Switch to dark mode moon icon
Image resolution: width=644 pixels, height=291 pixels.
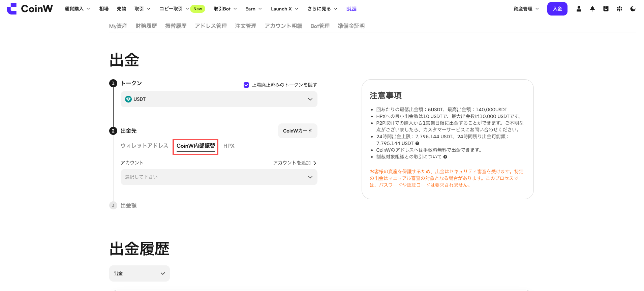pyautogui.click(x=633, y=9)
